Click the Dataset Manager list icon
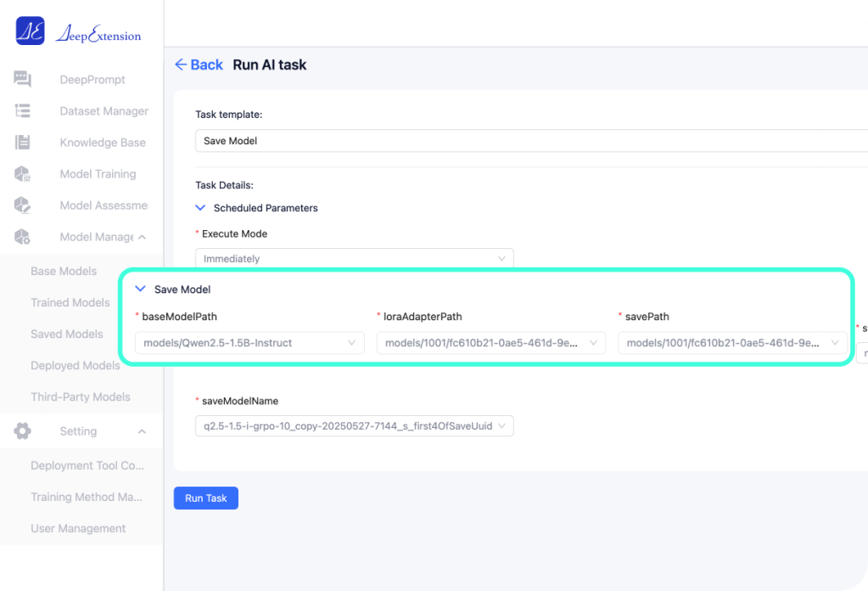This screenshot has width=868, height=591. [x=23, y=111]
